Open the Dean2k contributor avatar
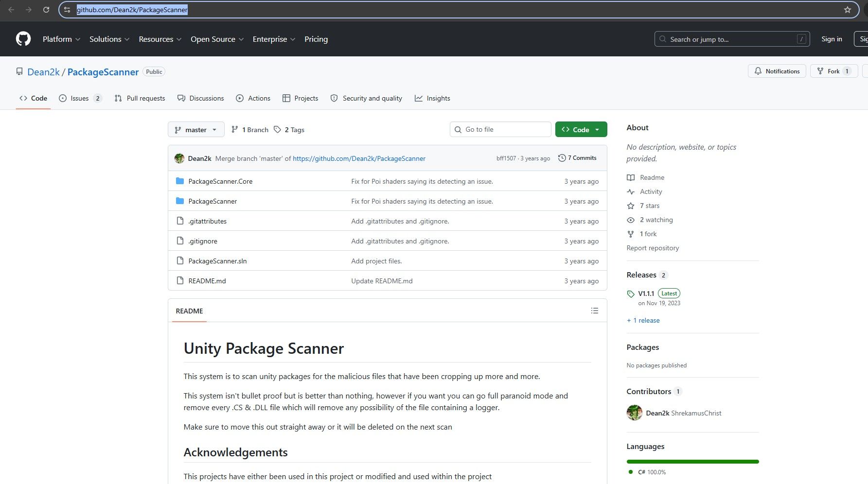The height and width of the screenshot is (484, 868). point(635,413)
